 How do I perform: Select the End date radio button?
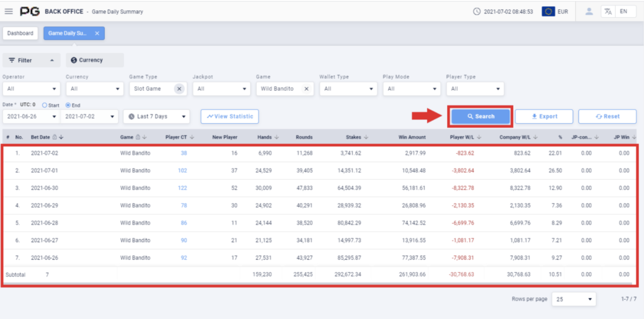click(68, 105)
